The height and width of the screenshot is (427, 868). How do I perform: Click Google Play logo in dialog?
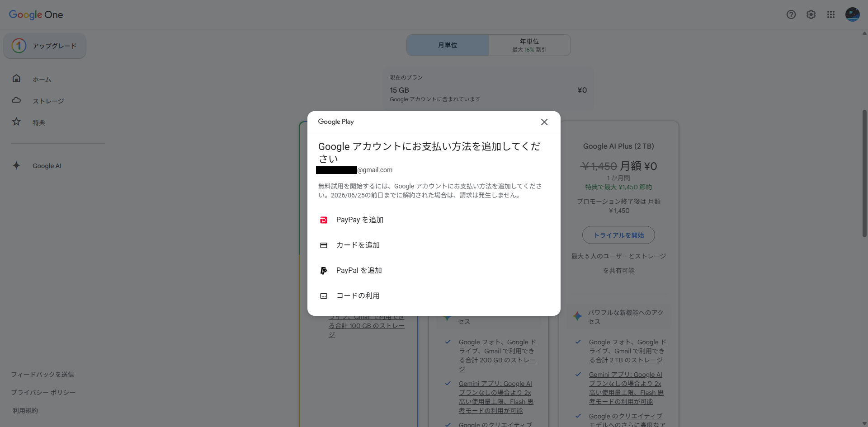[x=336, y=122]
